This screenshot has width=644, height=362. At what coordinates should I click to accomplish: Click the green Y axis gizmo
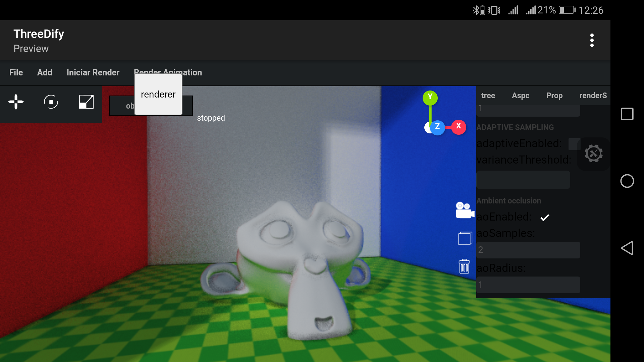(x=430, y=98)
